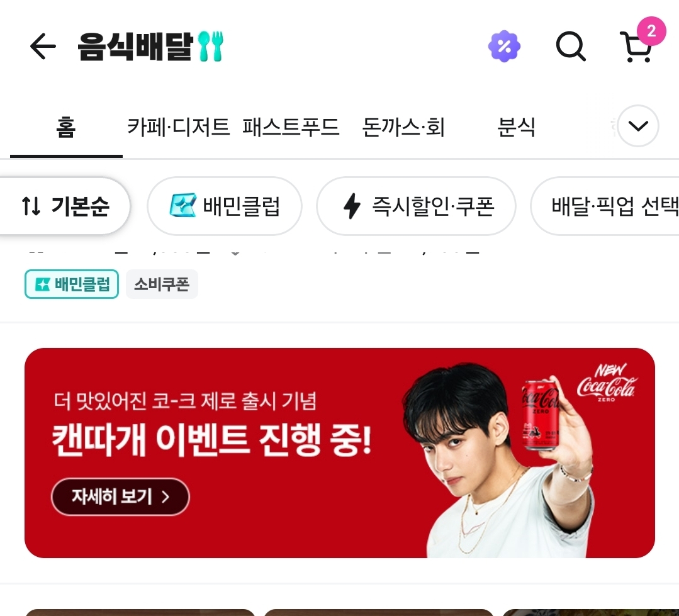Toggle the 즉시할인·쿠폰 filter

pos(416,206)
